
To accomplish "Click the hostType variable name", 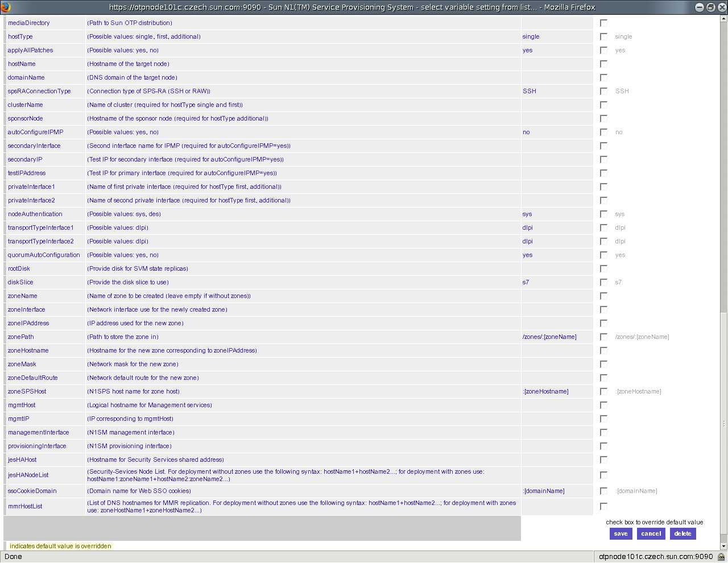I will point(20,36).
